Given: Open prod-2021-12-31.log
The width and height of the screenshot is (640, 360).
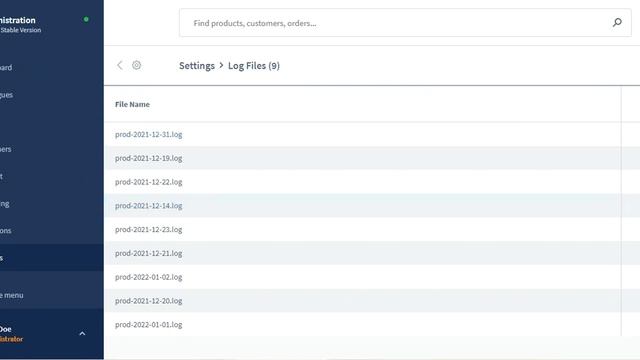Looking at the screenshot, I should point(149,134).
